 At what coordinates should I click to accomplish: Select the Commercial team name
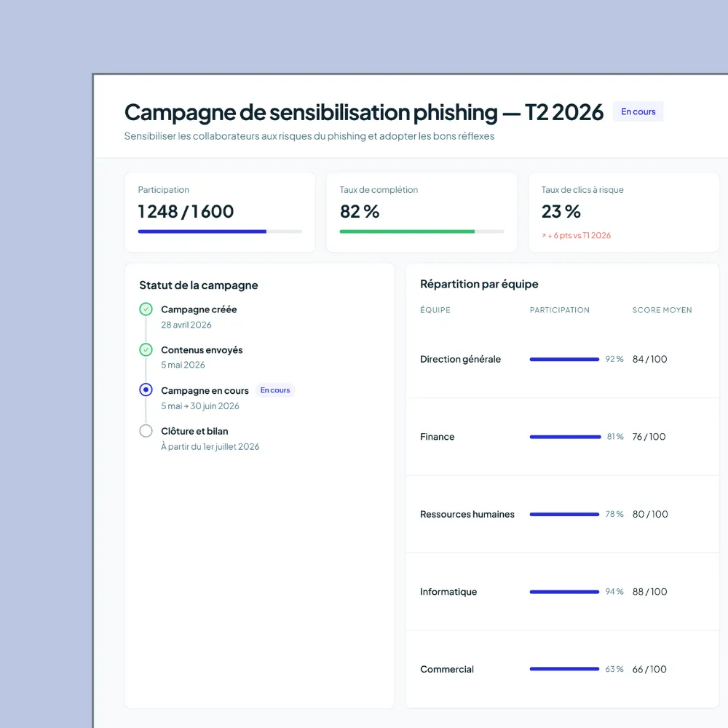click(x=447, y=670)
